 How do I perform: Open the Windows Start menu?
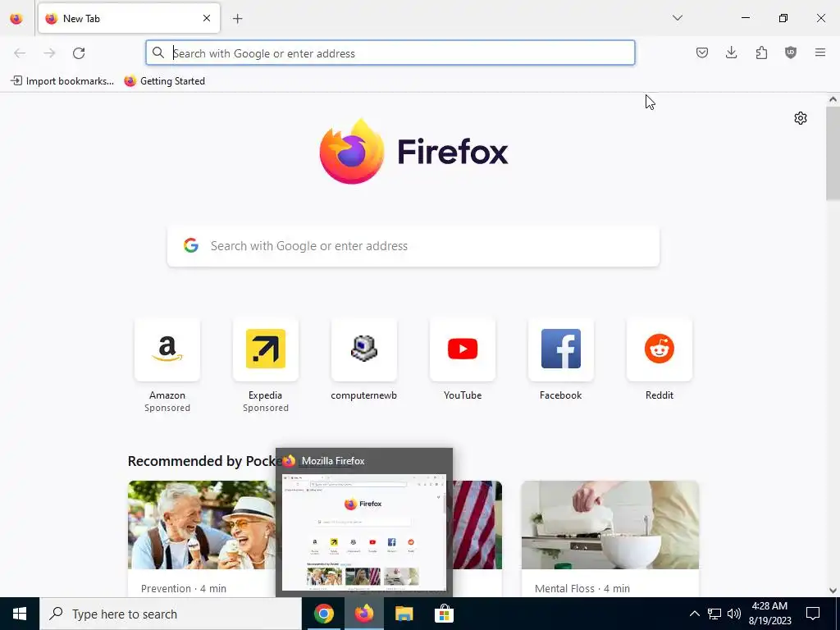20,614
